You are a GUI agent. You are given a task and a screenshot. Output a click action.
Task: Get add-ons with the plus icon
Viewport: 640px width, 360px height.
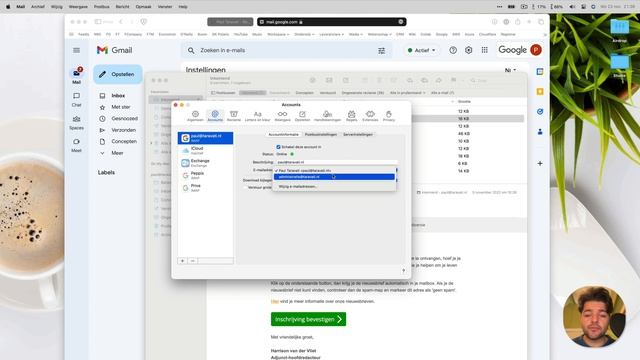[540, 164]
